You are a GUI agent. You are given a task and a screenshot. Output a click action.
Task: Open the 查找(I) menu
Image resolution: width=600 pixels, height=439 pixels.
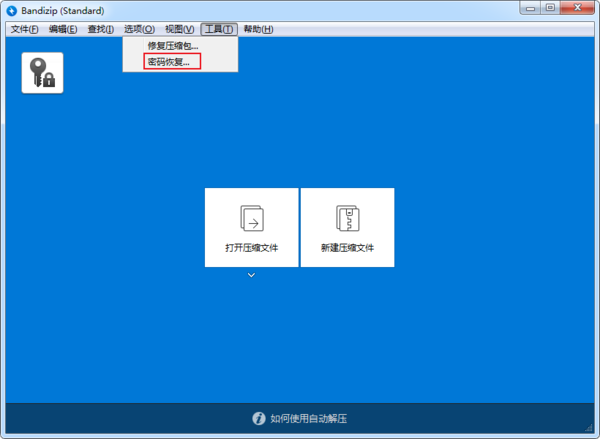click(x=101, y=29)
